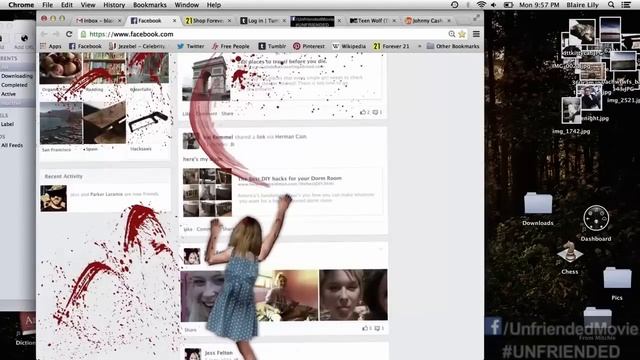Select Active in background window sidebar
This screenshot has height=360, width=640.
8,94
